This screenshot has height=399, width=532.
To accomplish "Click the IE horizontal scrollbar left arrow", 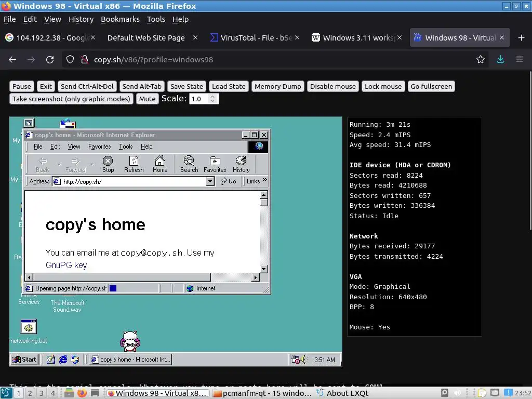I will pos(29,277).
